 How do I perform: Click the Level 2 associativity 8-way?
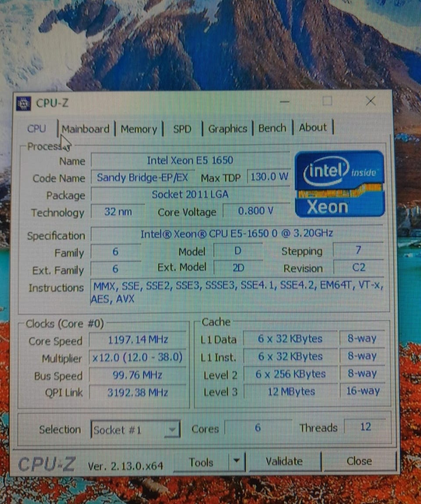coord(362,373)
